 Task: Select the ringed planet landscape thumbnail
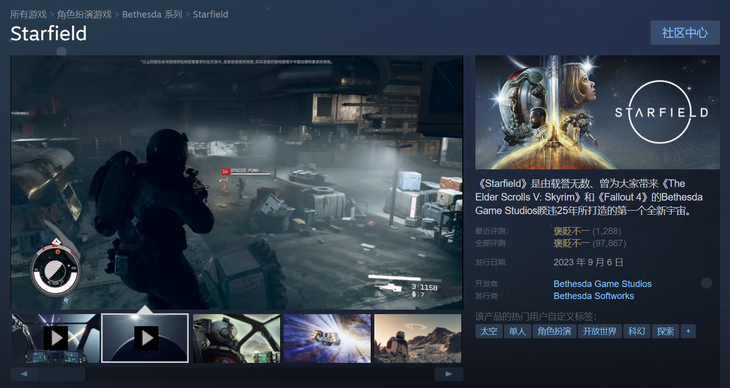point(418,338)
